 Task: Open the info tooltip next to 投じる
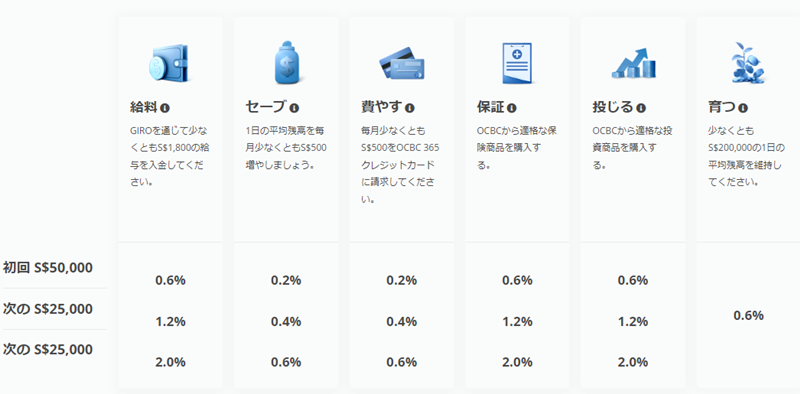641,108
